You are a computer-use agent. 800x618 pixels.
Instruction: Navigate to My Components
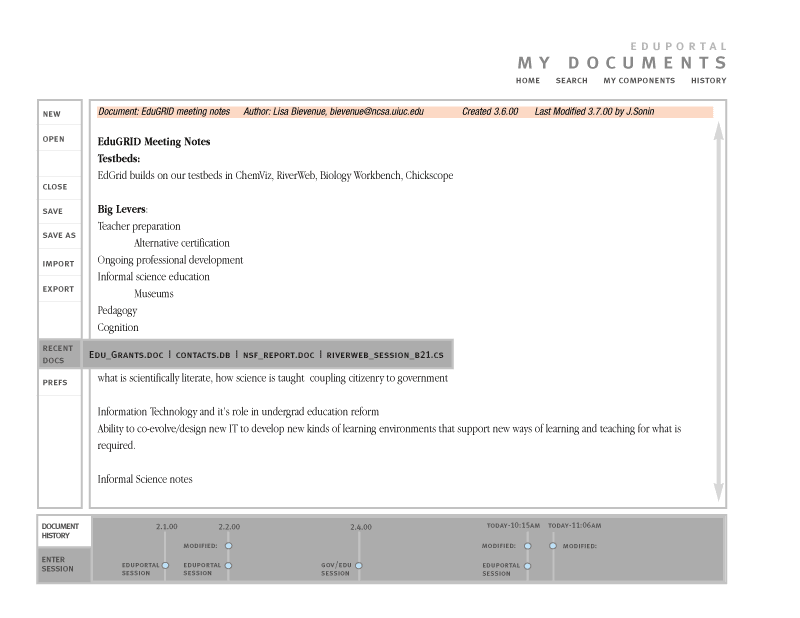639,81
